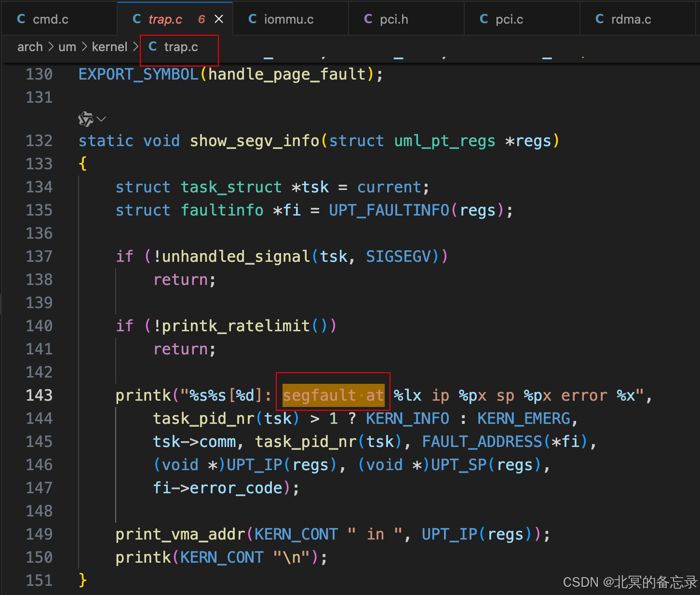
Task: Click the trap.c breadcrumb item
Action: [x=181, y=47]
